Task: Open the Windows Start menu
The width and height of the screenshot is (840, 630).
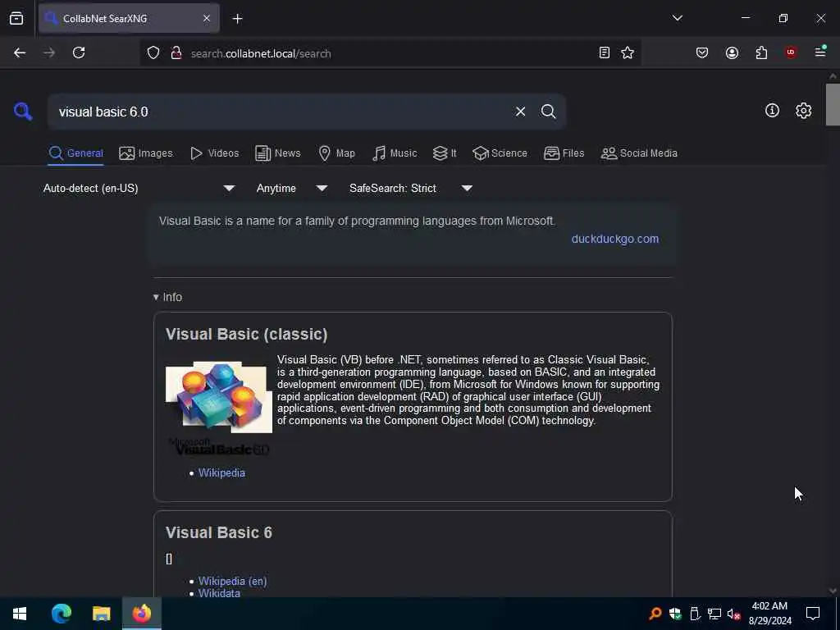Action: [20, 614]
